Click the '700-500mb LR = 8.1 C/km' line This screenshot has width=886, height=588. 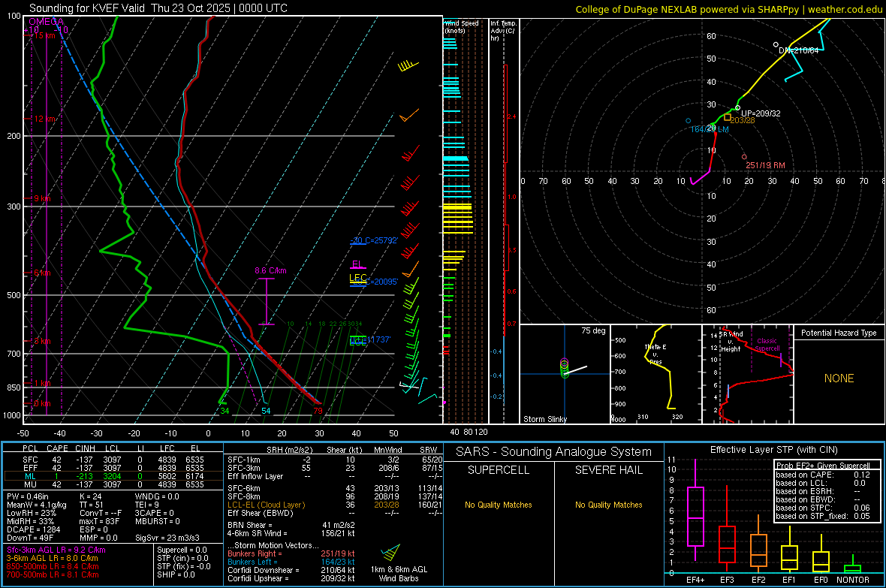point(53,574)
